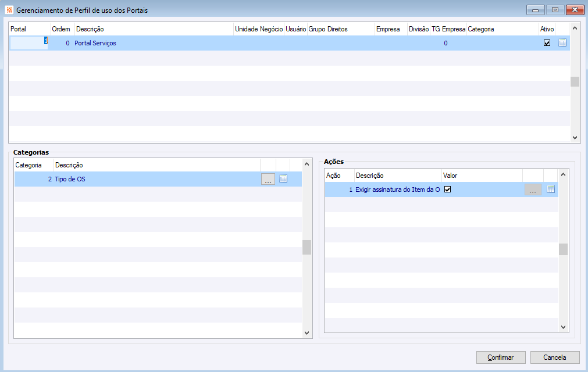Minimize the Gerenciamento de Perfil window

point(536,10)
